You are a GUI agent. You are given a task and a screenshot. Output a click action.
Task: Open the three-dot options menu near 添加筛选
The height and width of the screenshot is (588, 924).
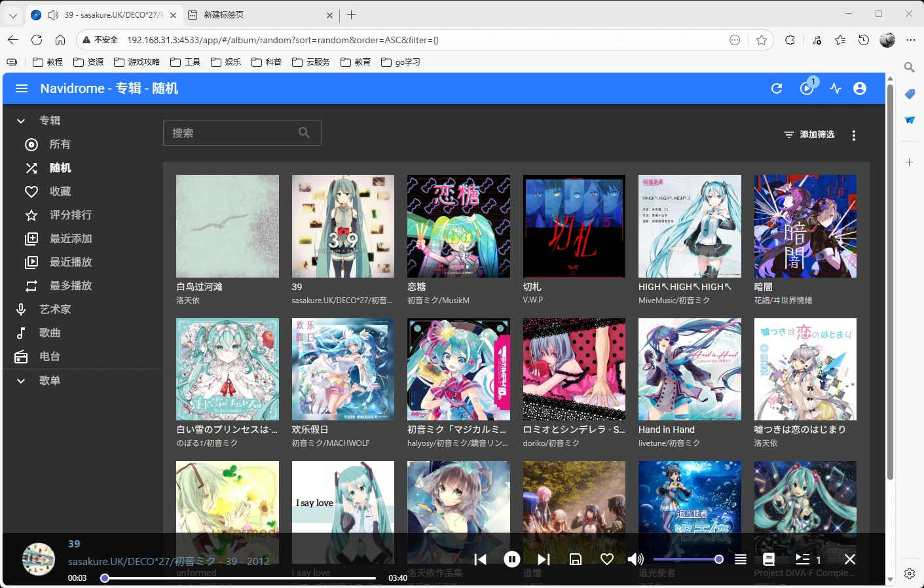pyautogui.click(x=854, y=135)
